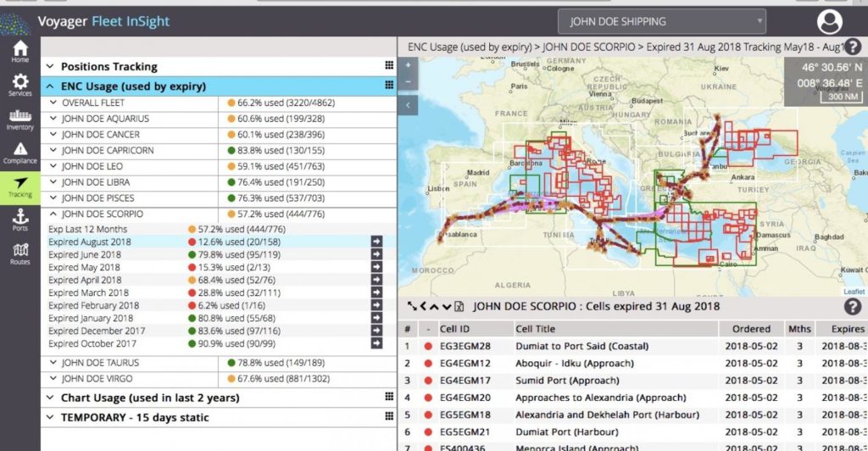868x451 pixels.
Task: Open arrow for Expired February 2018
Action: coord(376,305)
